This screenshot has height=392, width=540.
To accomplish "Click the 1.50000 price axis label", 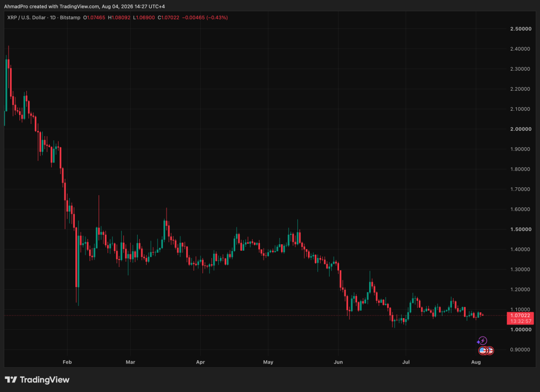I will pyautogui.click(x=520, y=229).
